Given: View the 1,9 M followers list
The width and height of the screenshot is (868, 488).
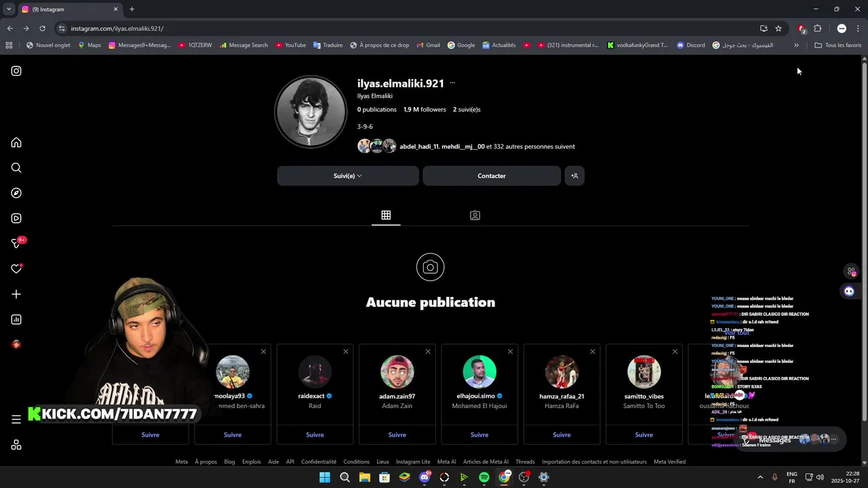Looking at the screenshot, I should [x=425, y=109].
